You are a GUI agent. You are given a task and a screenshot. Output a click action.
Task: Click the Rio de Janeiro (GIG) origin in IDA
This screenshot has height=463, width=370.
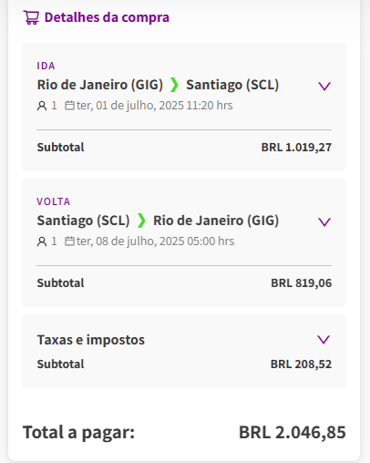(100, 85)
